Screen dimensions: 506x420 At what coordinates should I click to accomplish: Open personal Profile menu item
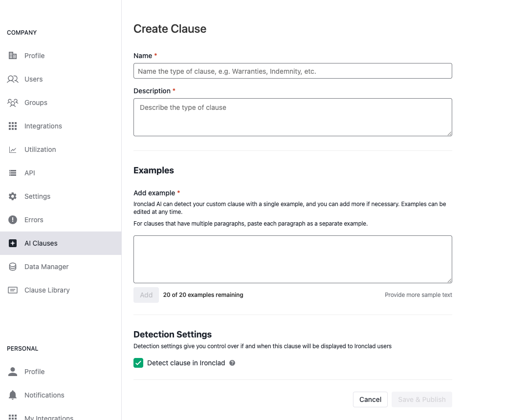(61, 372)
